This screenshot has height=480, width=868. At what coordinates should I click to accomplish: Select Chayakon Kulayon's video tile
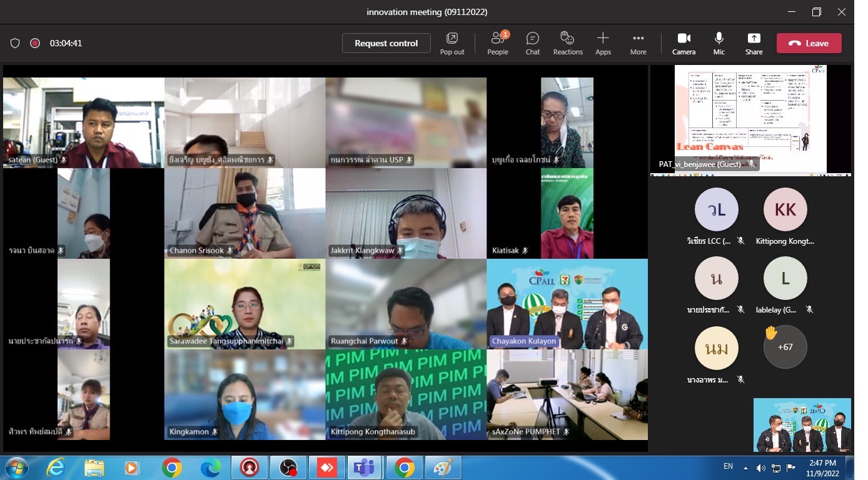567,304
